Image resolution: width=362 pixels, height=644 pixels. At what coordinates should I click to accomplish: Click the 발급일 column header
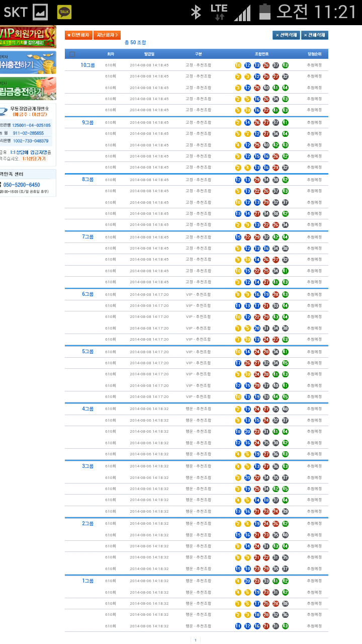(x=149, y=54)
